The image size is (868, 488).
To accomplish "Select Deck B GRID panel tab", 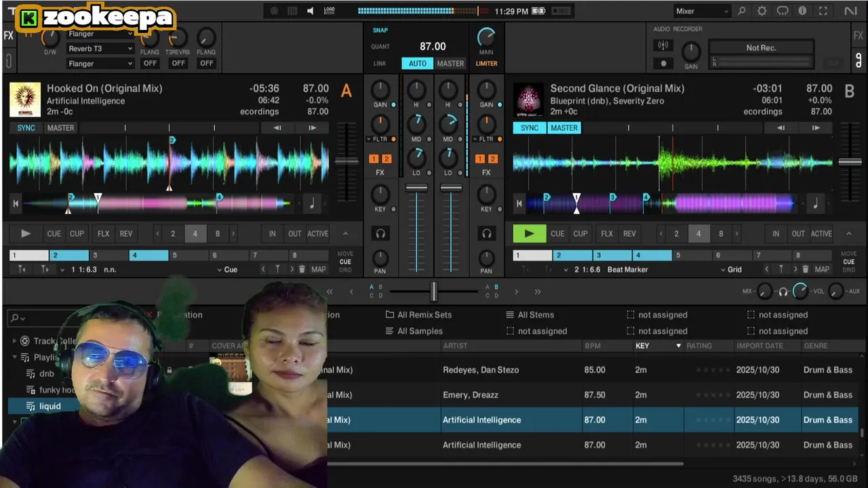I will [849, 270].
